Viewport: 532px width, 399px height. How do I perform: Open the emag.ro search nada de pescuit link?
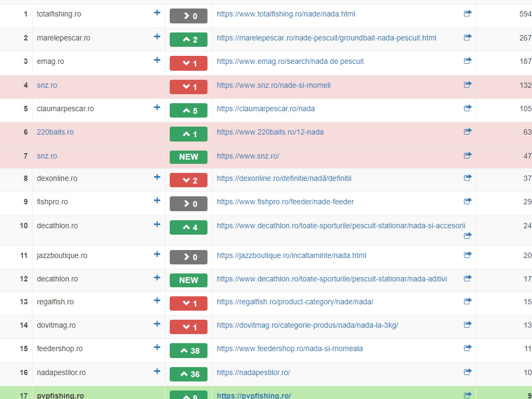pyautogui.click(x=290, y=61)
